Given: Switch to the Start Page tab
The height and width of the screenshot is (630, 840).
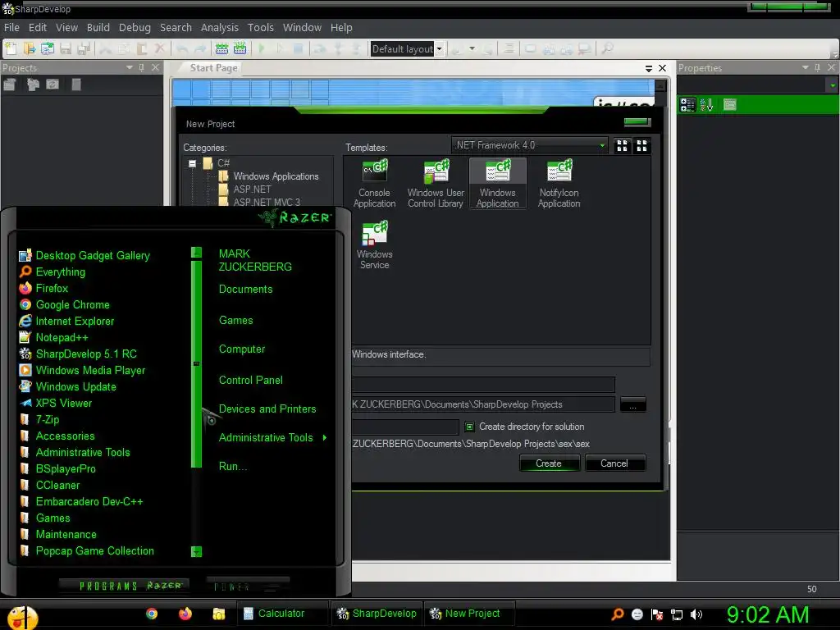Looking at the screenshot, I should coord(213,68).
